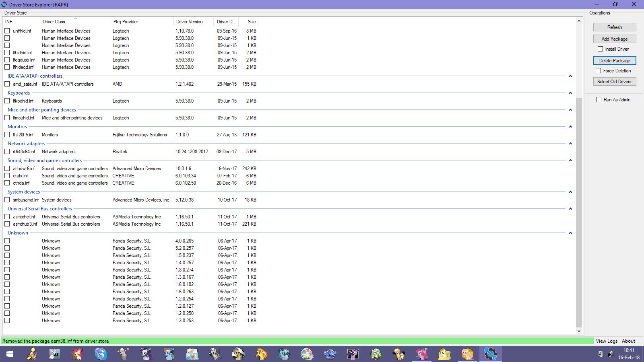Click the Refresh button
The height and width of the screenshot is (362, 644).
coord(615,27)
